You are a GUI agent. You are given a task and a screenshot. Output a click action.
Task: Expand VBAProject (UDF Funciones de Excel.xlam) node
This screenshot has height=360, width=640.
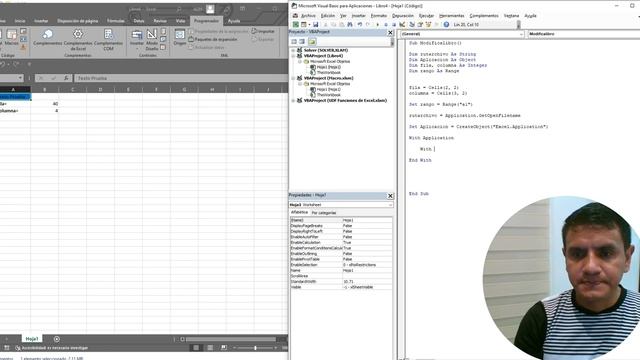[293, 100]
